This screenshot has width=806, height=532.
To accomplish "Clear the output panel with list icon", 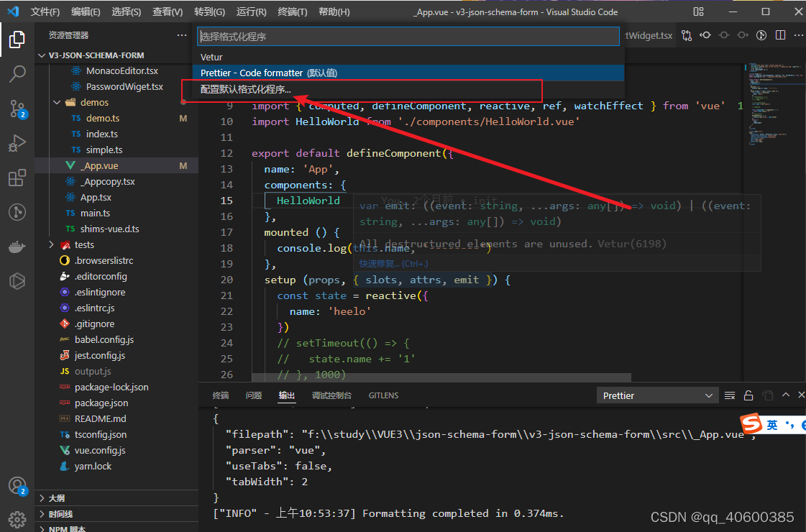I will (729, 395).
